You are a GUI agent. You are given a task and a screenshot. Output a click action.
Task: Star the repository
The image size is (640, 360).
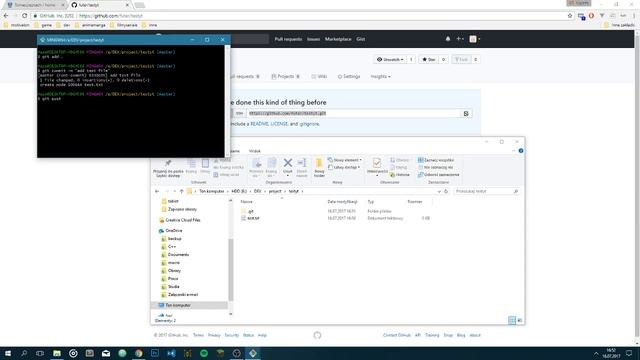tap(429, 60)
